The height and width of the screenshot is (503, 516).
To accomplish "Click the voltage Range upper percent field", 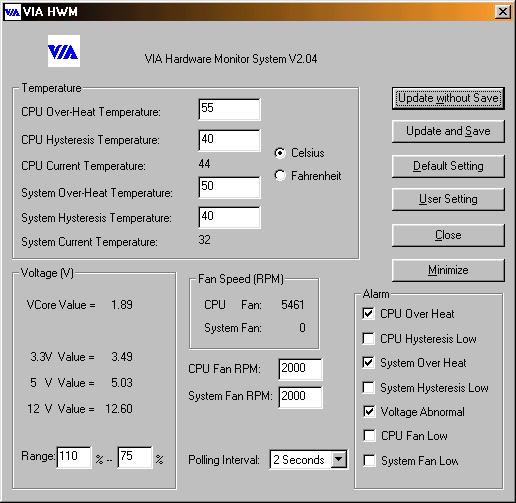I will click(74, 457).
